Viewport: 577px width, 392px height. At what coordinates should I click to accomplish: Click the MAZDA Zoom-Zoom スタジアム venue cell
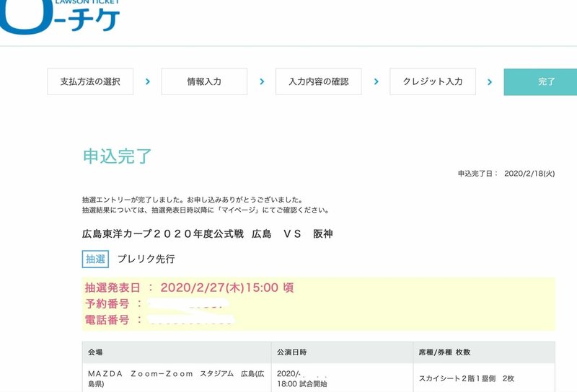point(176,378)
